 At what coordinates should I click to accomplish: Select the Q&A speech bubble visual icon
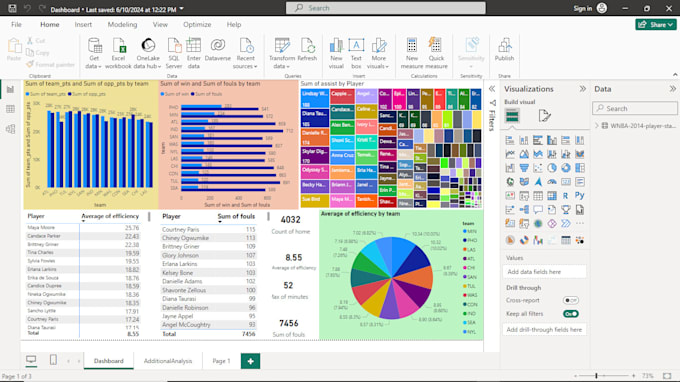click(538, 210)
